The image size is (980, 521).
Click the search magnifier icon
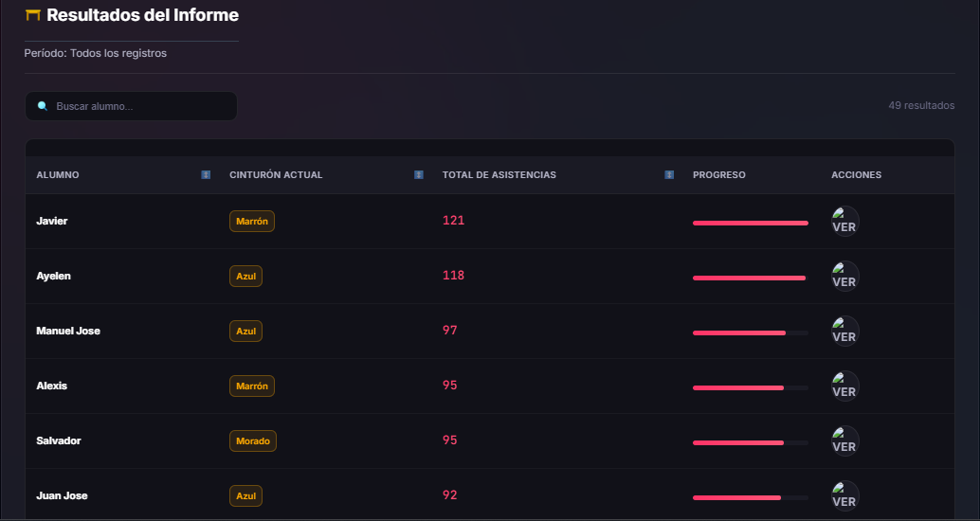point(43,106)
